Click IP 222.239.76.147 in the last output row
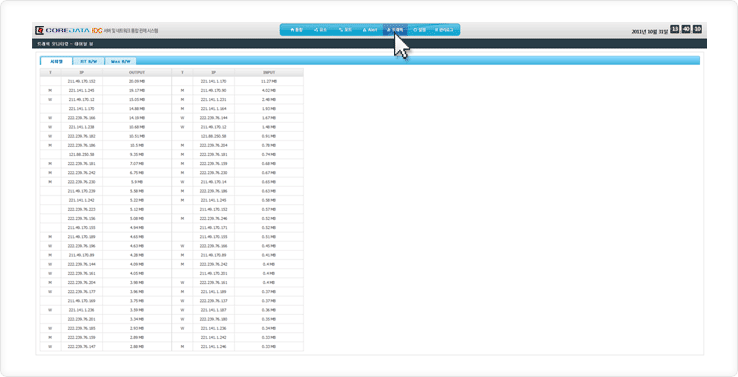Image resolution: width=738 pixels, height=377 pixels. tap(81, 346)
